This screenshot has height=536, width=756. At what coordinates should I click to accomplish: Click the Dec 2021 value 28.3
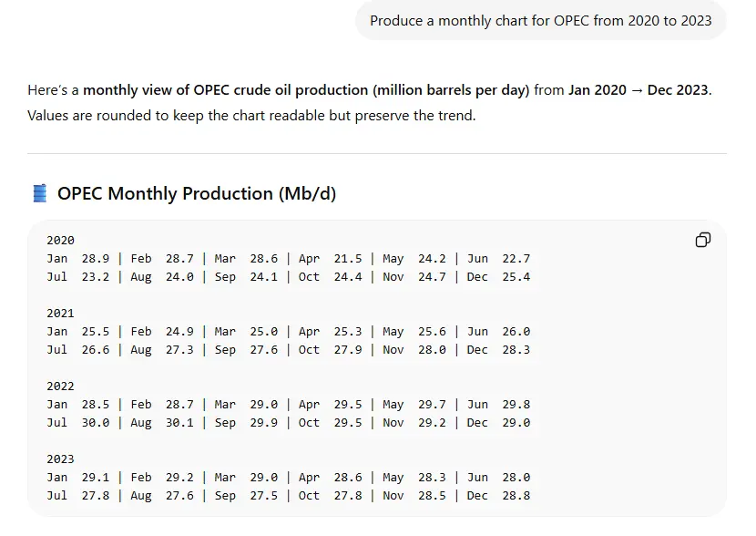pos(516,350)
